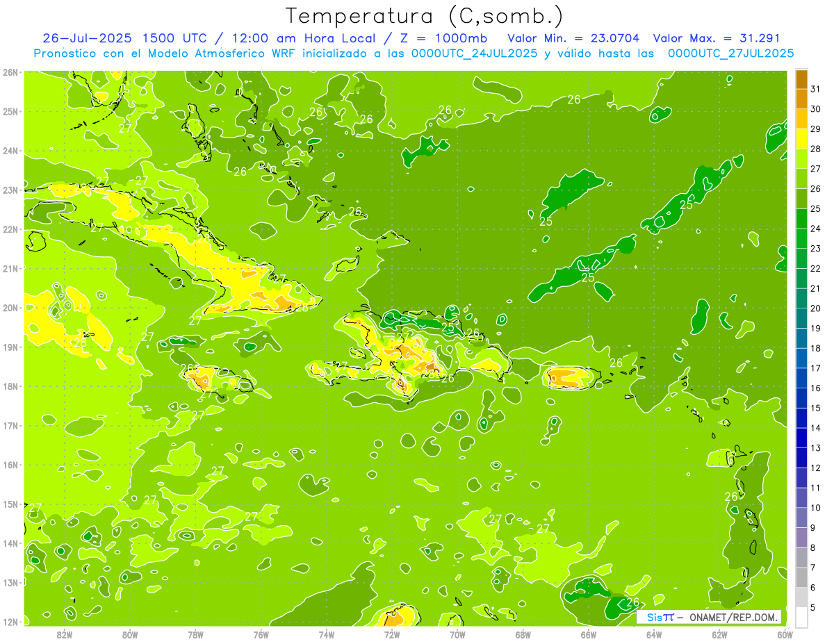This screenshot has height=644, width=834.
Task: Click the "74W" longitude axis label
Action: pos(327,634)
